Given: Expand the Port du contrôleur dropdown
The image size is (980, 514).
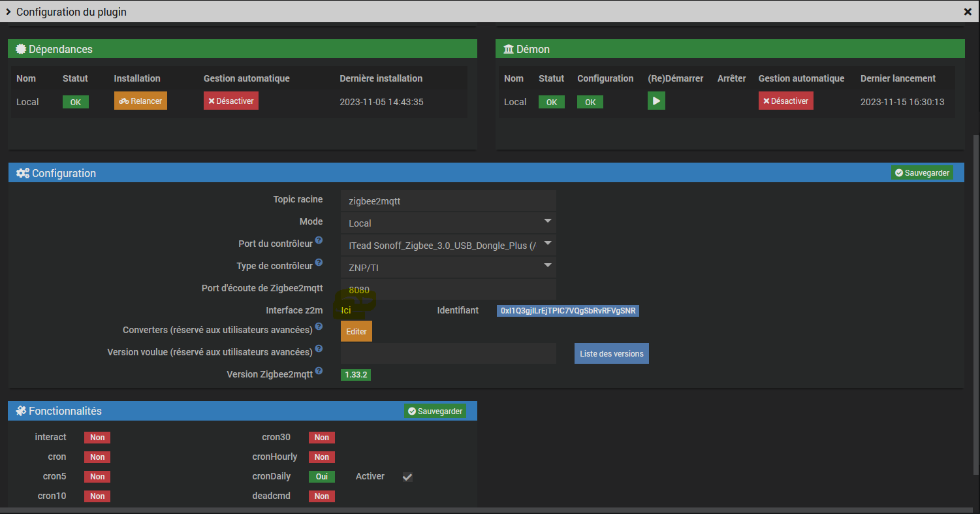Looking at the screenshot, I should 448,245.
